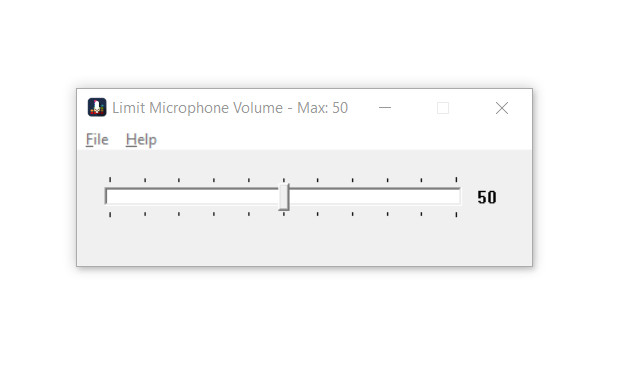This screenshot has height=372, width=630.
Task: Click the last upper tick mark of slider
Action: 456,180
